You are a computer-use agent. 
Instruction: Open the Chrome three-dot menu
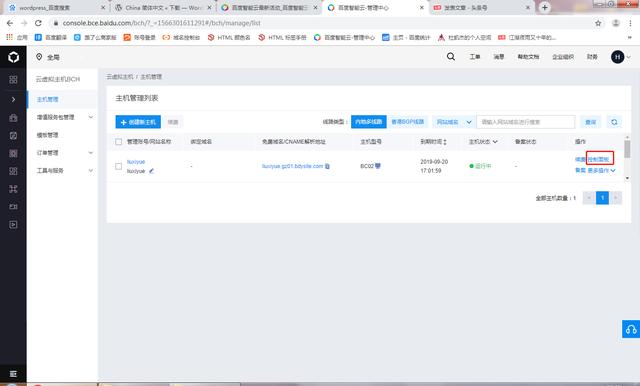[631, 23]
